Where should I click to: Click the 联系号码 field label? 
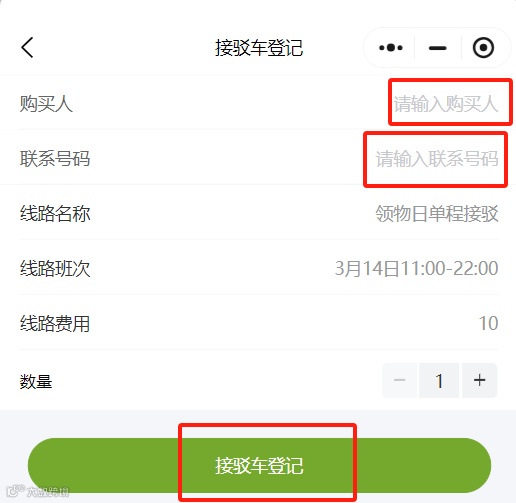(55, 159)
